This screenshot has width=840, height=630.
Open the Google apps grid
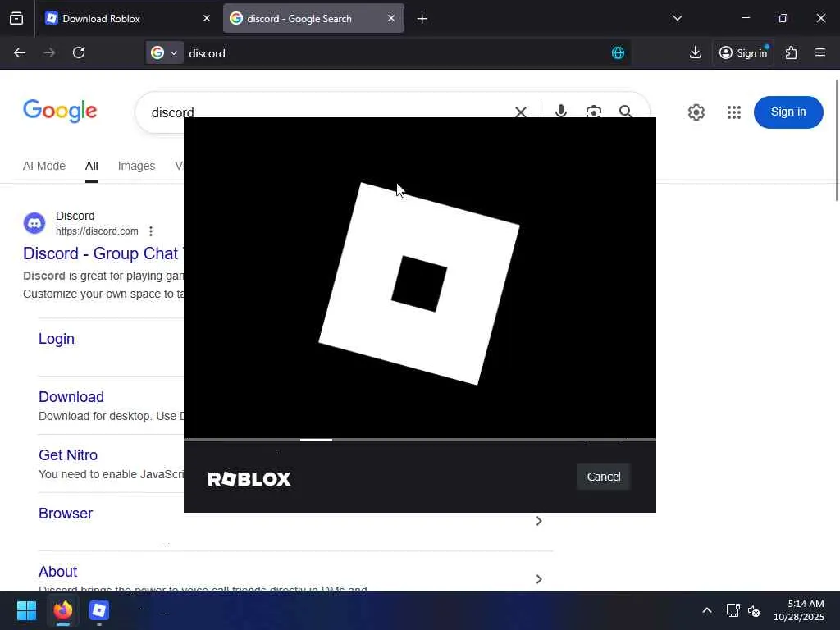734,112
